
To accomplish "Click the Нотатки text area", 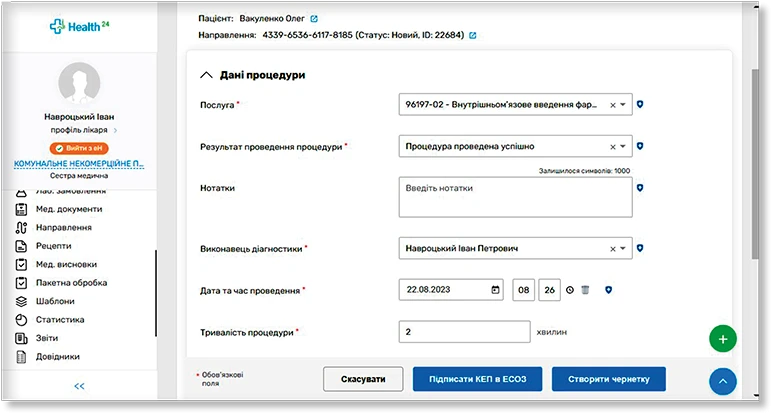I will tap(516, 197).
